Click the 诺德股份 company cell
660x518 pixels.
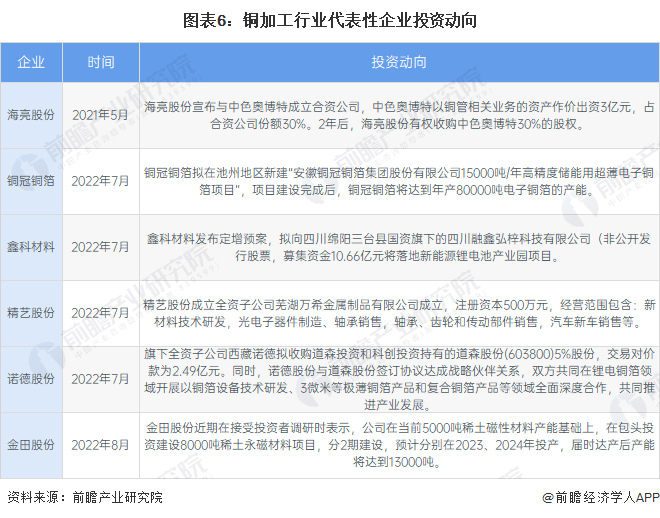tap(31, 379)
